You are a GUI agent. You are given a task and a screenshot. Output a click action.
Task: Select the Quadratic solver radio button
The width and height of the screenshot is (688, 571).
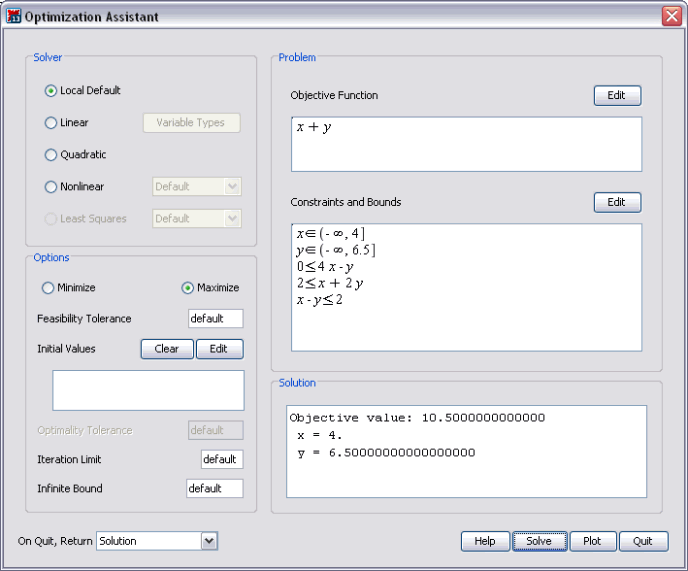(x=51, y=155)
